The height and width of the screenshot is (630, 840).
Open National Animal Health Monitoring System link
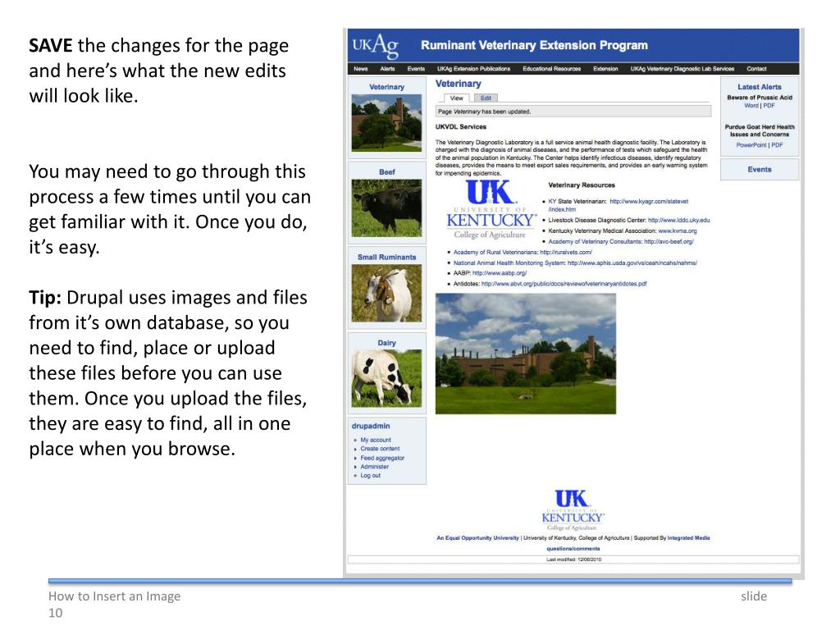tap(575, 263)
